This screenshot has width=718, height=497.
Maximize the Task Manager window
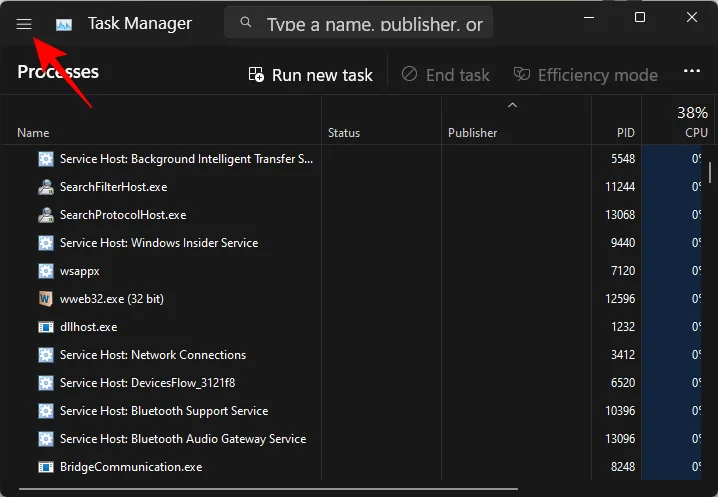640,17
